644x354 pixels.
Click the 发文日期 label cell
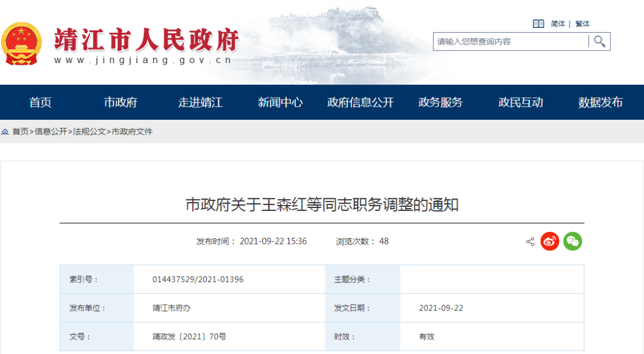coord(363,308)
